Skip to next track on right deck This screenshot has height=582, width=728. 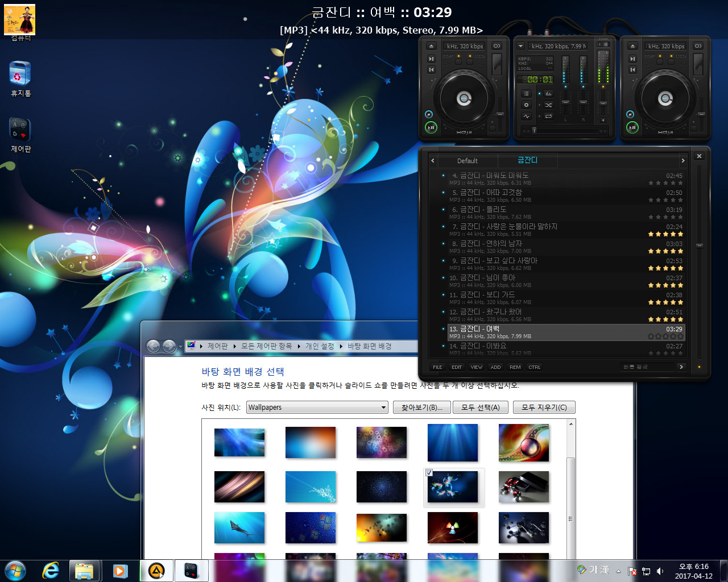632,59
